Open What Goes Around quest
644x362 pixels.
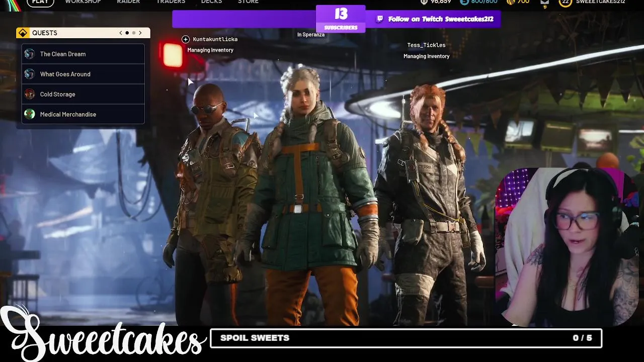[x=83, y=74]
